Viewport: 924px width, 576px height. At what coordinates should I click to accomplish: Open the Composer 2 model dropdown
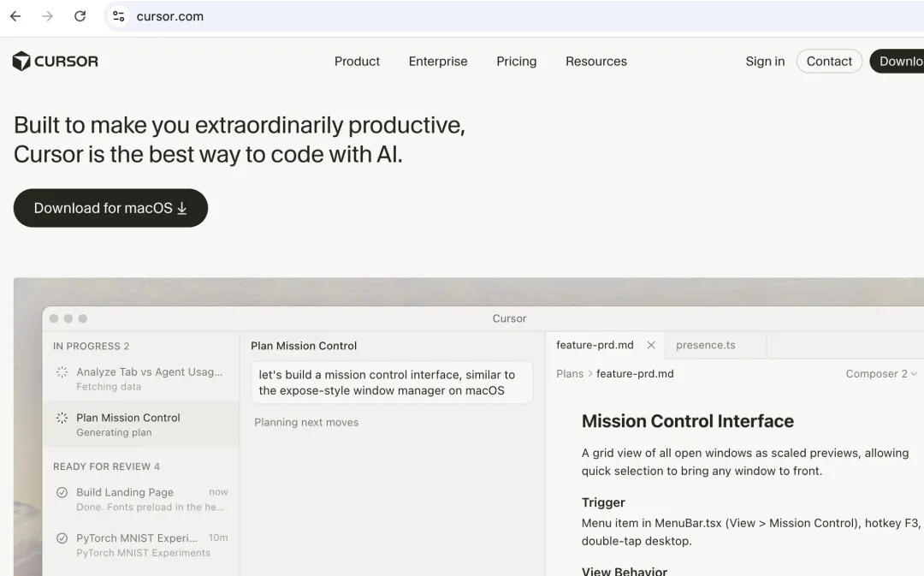pyautogui.click(x=881, y=374)
